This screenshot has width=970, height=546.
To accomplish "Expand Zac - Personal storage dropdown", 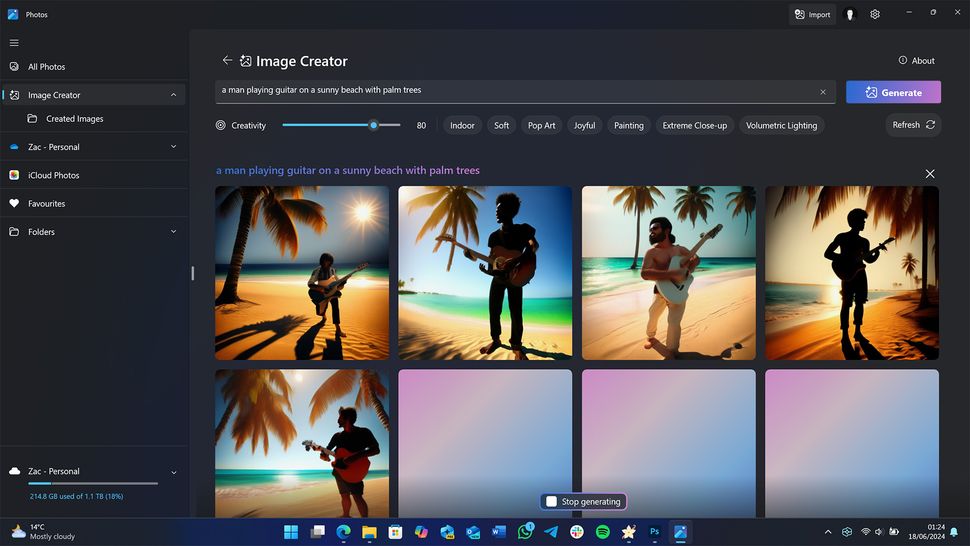I will [x=173, y=472].
